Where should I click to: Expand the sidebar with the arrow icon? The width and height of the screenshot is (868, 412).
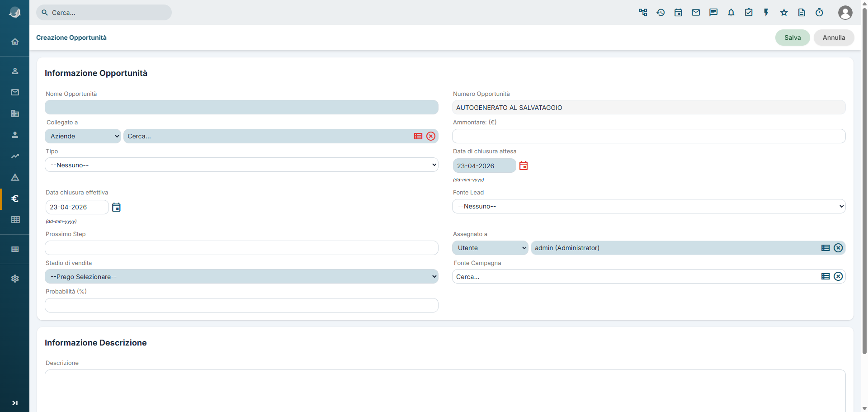coord(15,403)
